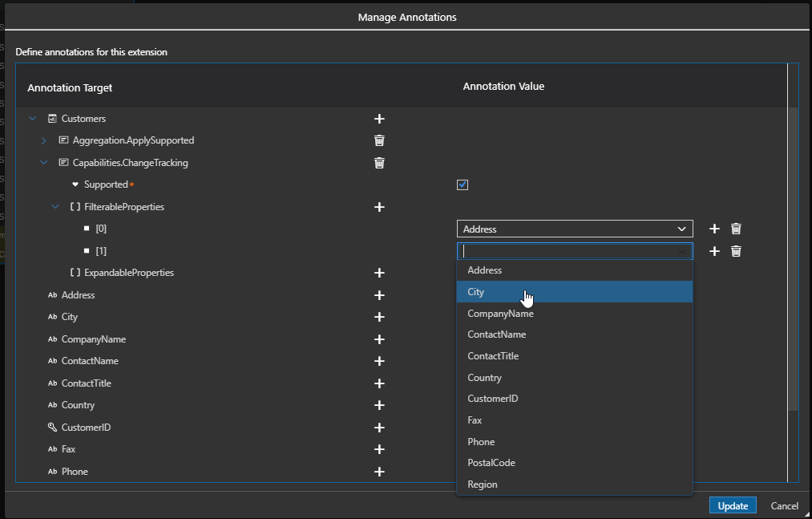This screenshot has height=519, width=812.
Task: Add annotation to City property
Action: tap(379, 317)
